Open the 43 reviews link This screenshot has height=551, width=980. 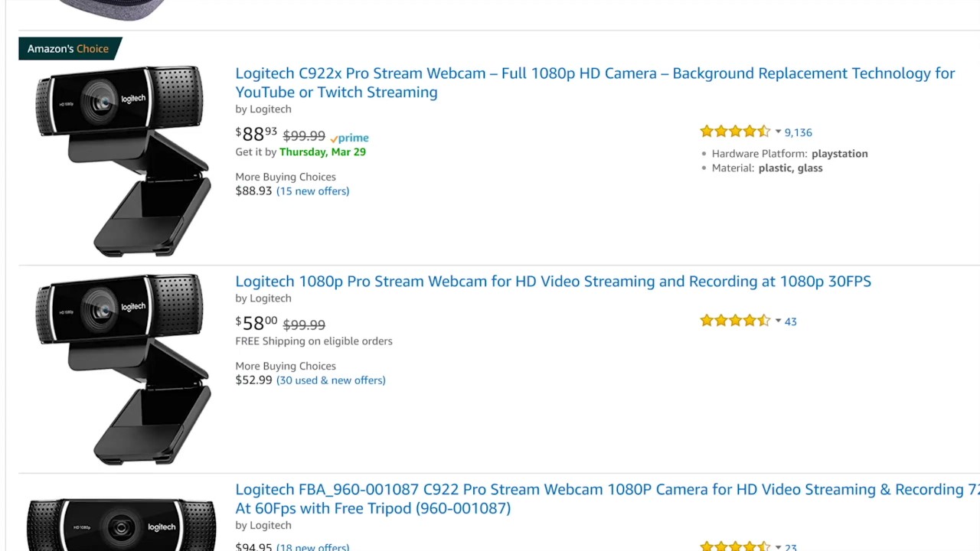pyautogui.click(x=790, y=321)
